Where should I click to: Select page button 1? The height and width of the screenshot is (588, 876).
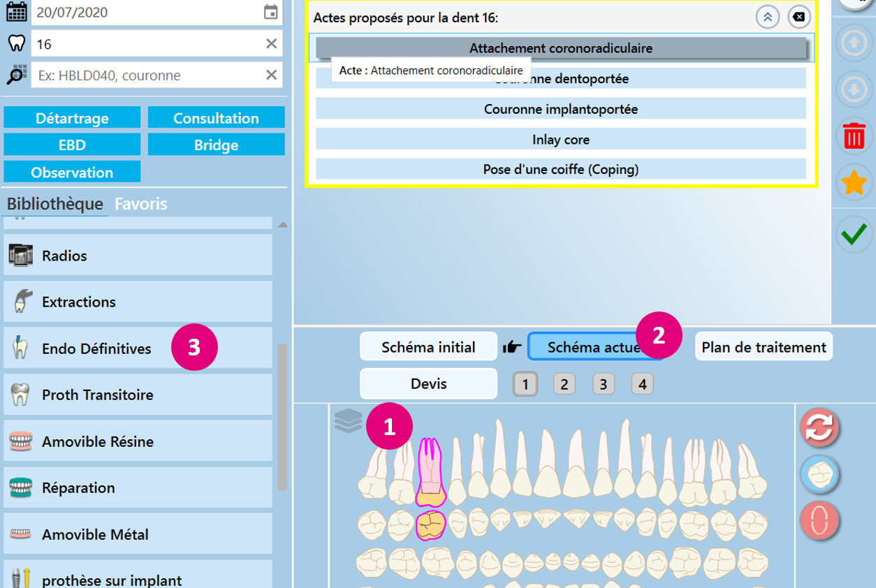coord(525,383)
